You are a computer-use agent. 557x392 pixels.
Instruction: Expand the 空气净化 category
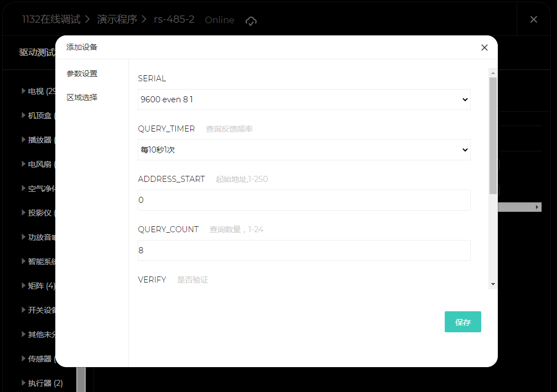pyautogui.click(x=38, y=189)
